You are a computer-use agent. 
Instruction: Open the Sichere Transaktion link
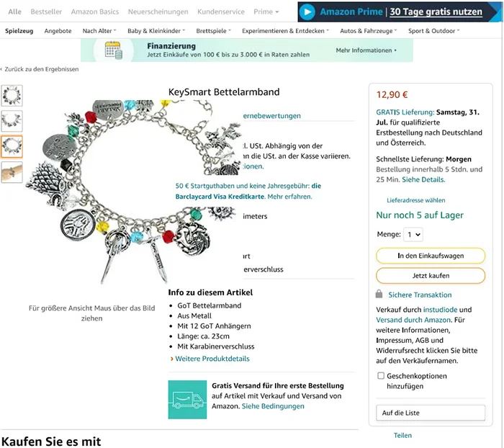coord(420,295)
